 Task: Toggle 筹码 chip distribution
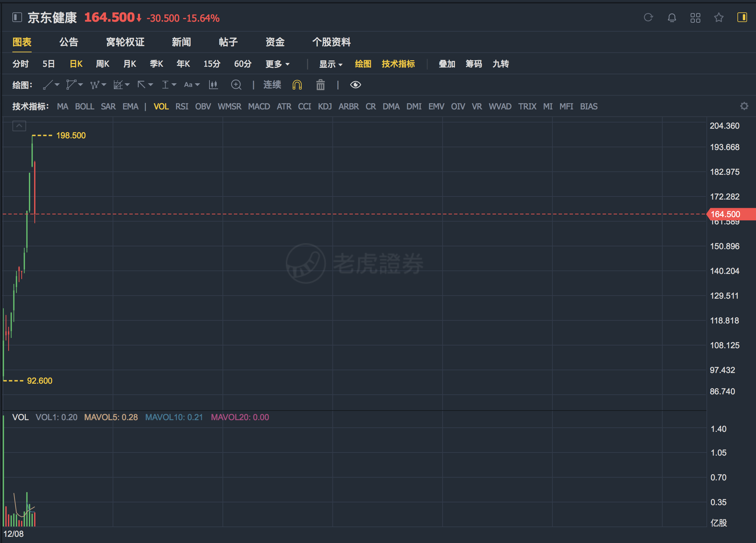(474, 64)
